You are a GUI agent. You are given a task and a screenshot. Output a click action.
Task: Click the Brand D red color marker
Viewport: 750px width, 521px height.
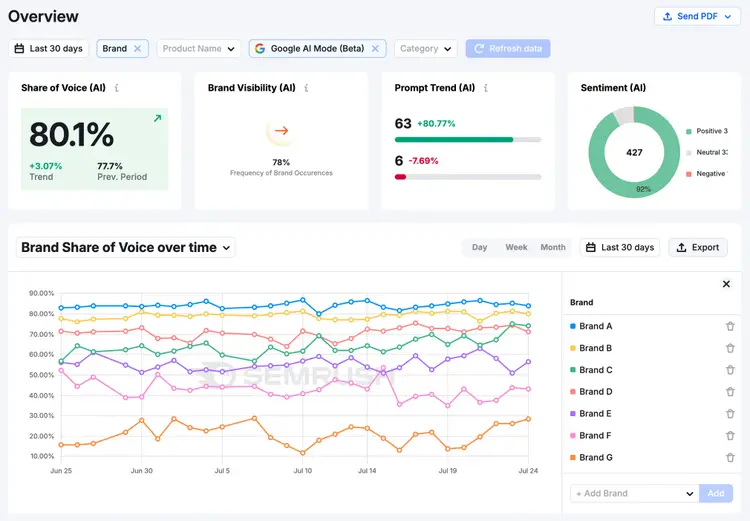(573, 392)
